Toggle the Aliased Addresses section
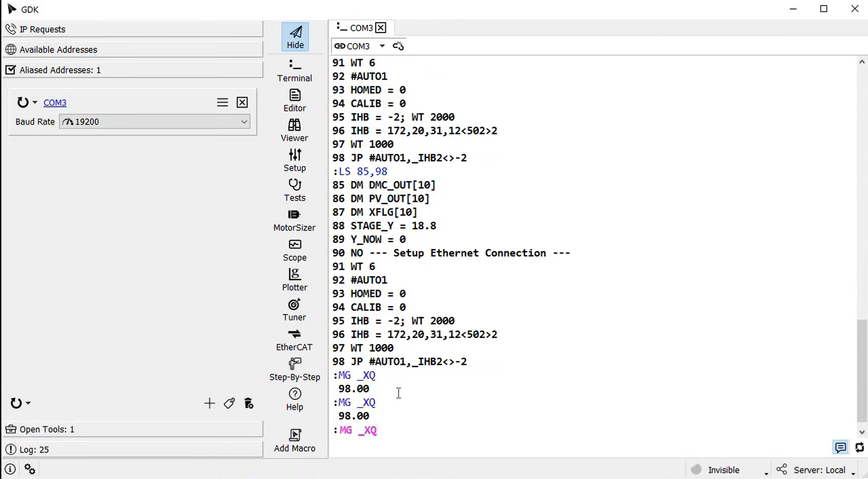Viewport: 868px width, 479px height. coord(132,70)
